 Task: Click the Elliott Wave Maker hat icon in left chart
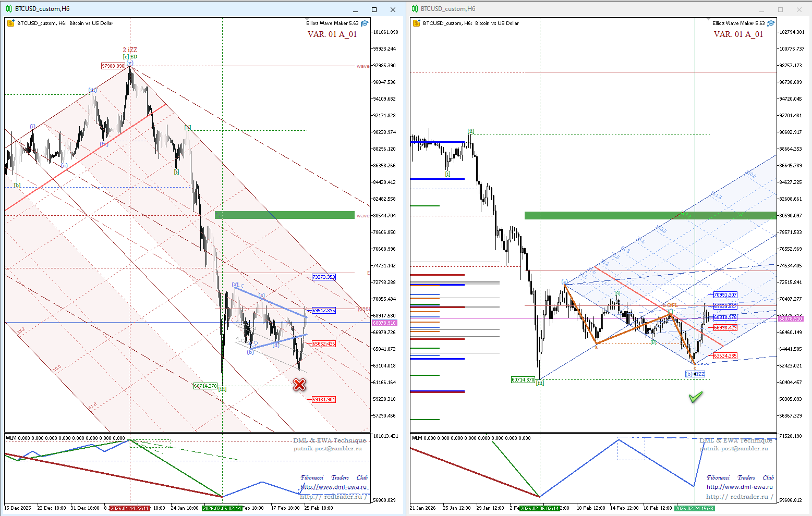click(365, 23)
